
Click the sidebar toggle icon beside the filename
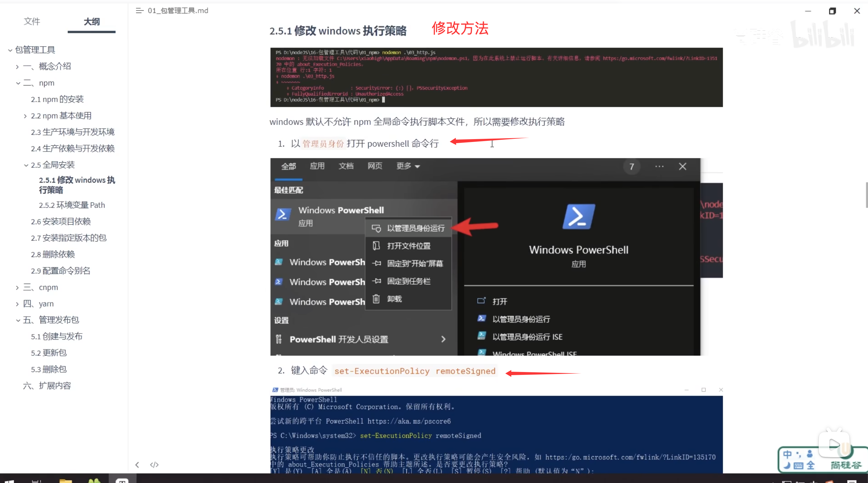point(139,11)
